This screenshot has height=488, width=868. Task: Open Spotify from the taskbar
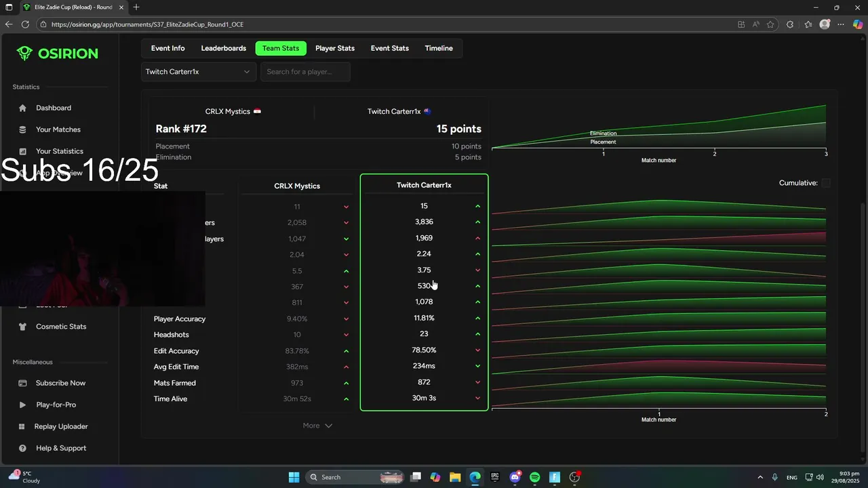tap(534, 477)
